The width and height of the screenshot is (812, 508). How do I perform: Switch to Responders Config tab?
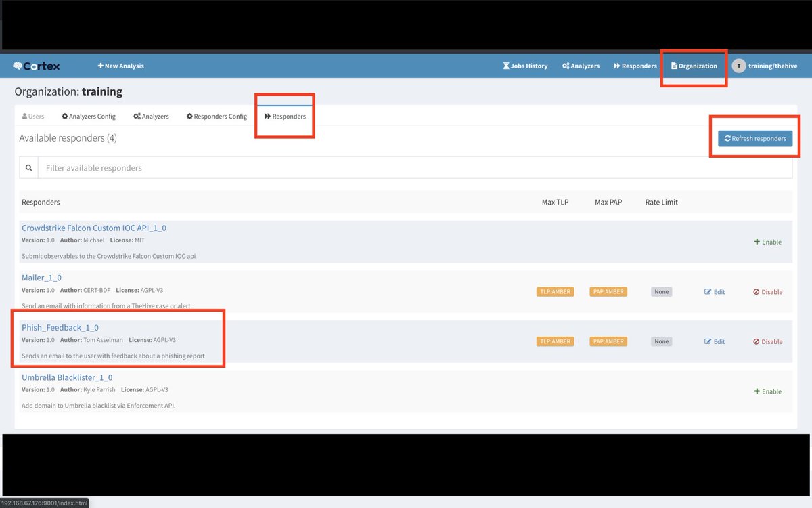(217, 117)
